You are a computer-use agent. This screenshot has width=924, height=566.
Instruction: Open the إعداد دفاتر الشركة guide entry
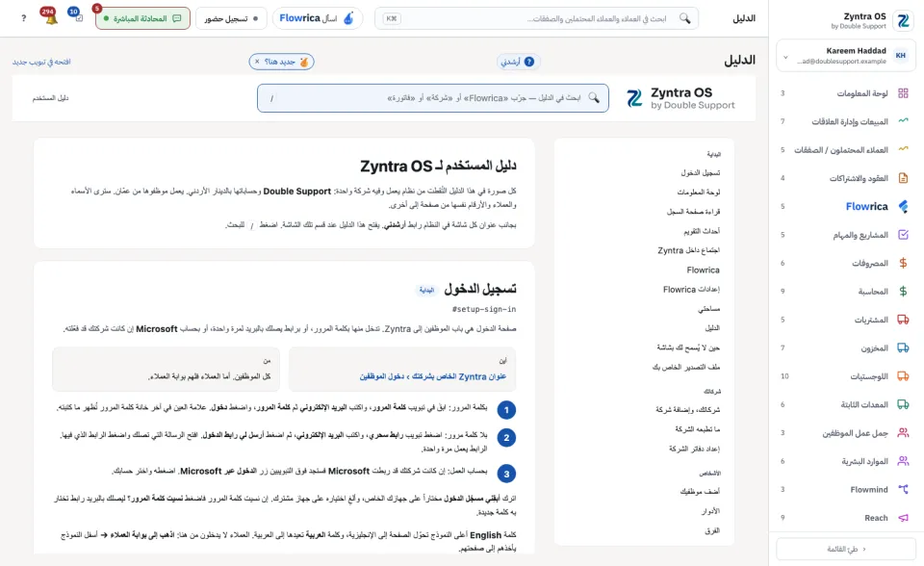694,450
